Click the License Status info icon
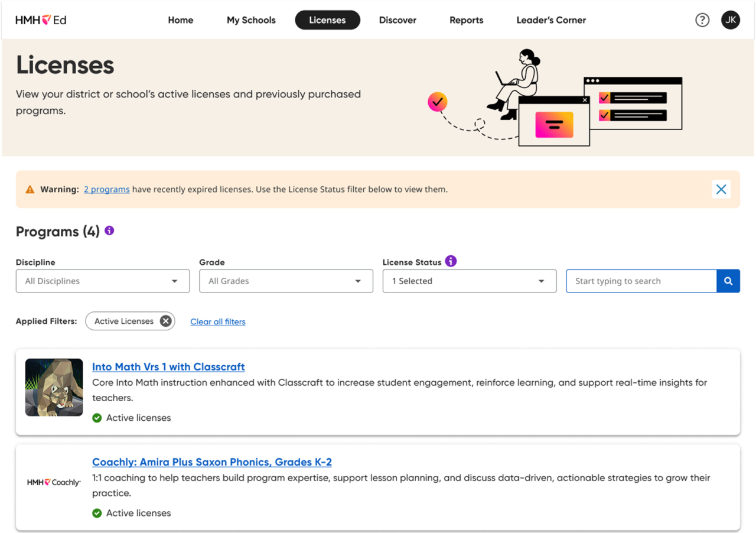 click(451, 261)
